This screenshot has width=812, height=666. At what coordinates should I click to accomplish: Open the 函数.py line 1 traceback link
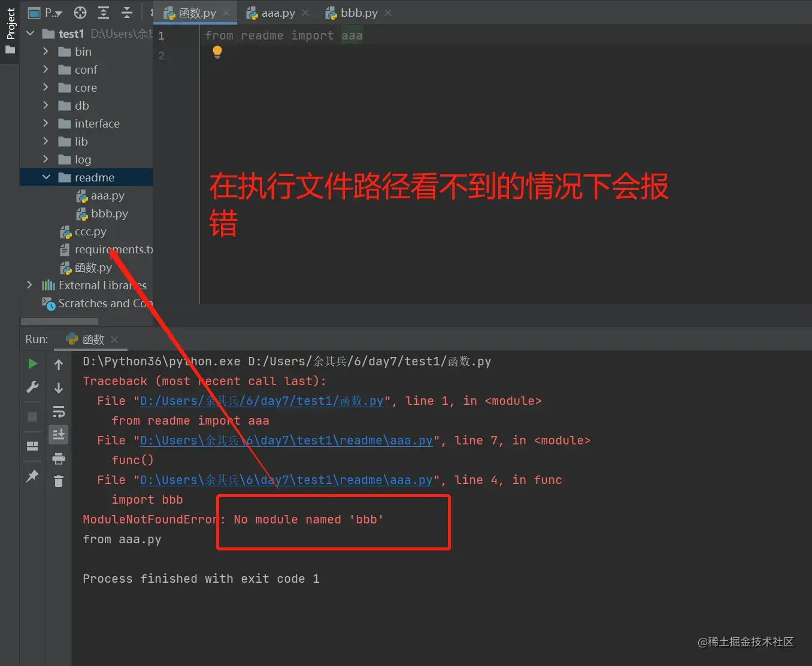[x=262, y=401]
